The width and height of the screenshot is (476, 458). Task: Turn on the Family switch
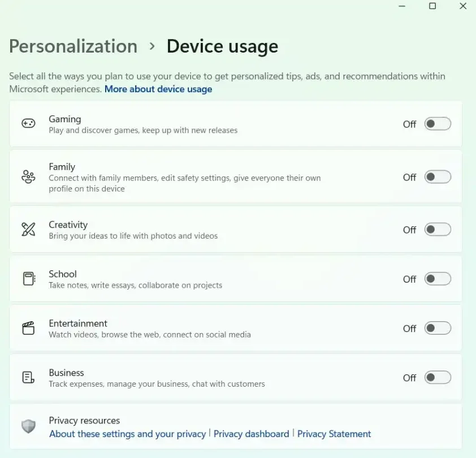438,177
